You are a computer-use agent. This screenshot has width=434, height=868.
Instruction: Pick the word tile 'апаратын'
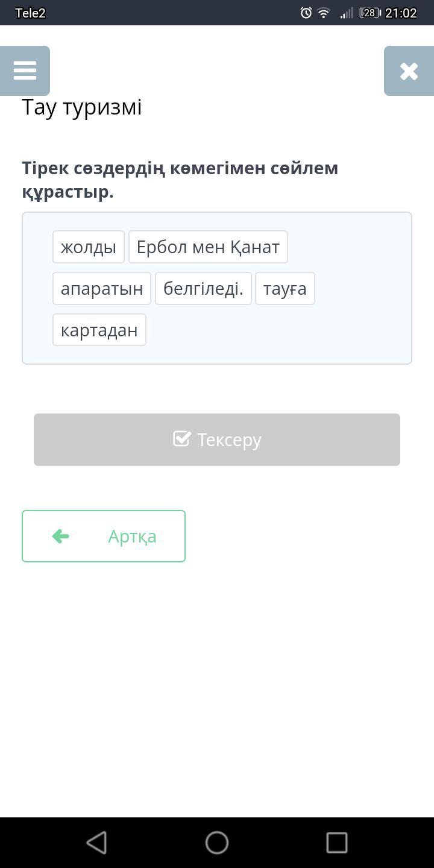point(102,289)
